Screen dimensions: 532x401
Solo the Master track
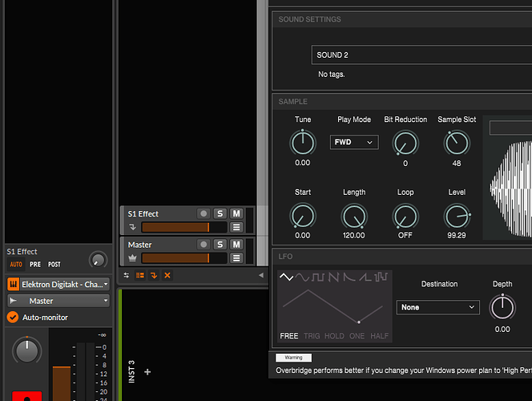[220, 245]
